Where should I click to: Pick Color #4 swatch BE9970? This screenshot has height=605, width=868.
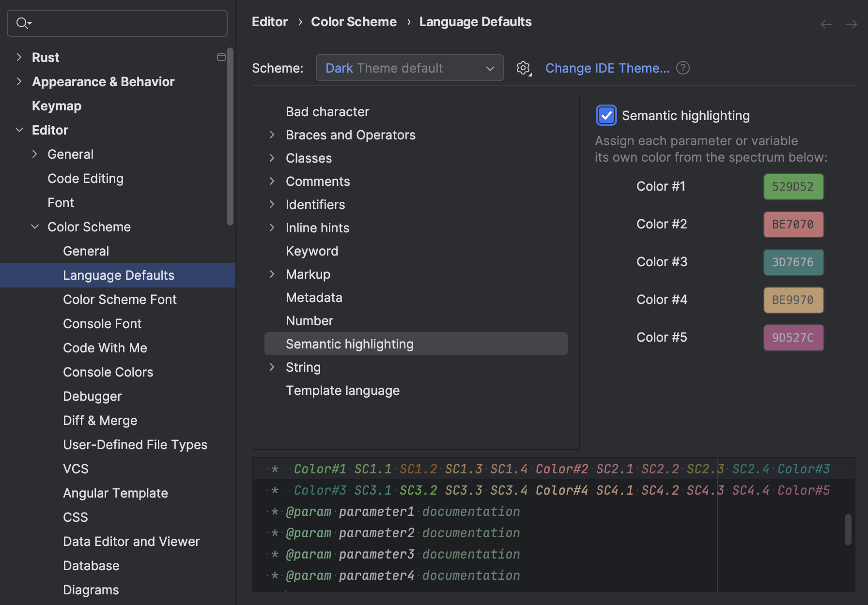coord(793,300)
